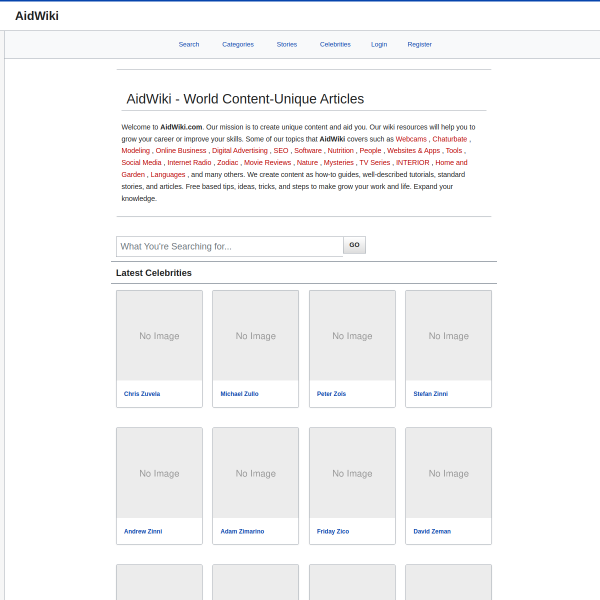Open the INTERIOR topic link

coord(412,163)
